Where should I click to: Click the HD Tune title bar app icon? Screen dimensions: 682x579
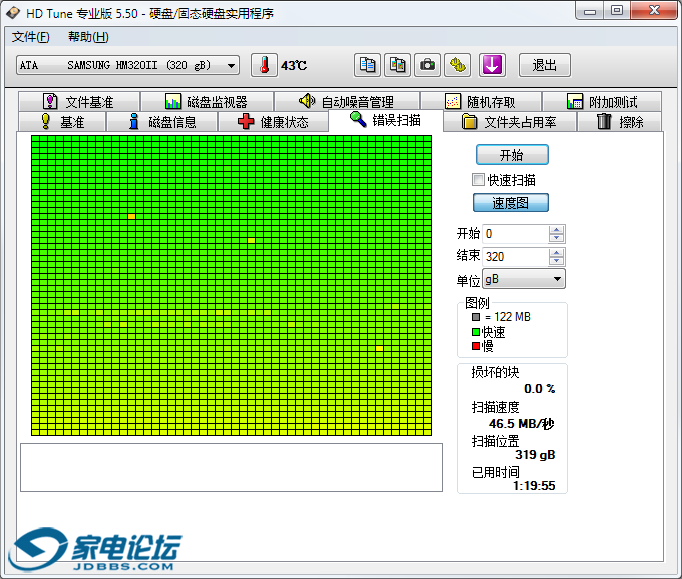13,13
